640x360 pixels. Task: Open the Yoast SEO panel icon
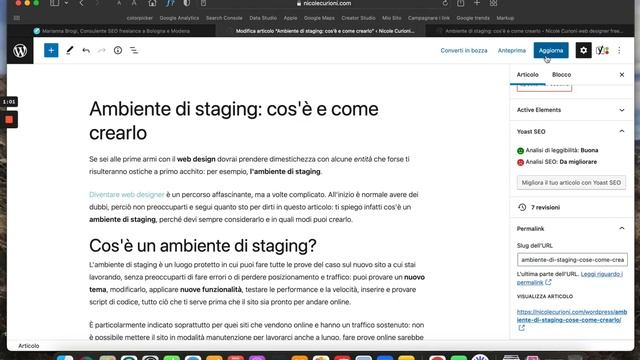pos(602,51)
